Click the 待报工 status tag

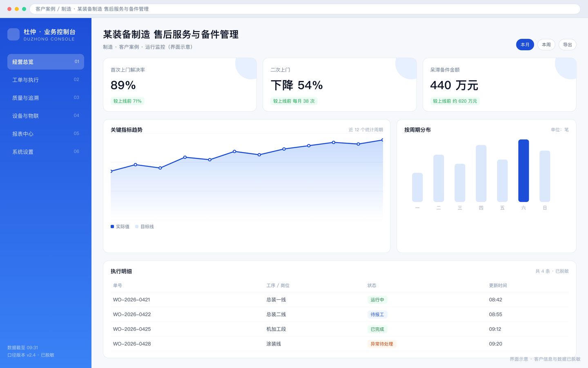[377, 314]
